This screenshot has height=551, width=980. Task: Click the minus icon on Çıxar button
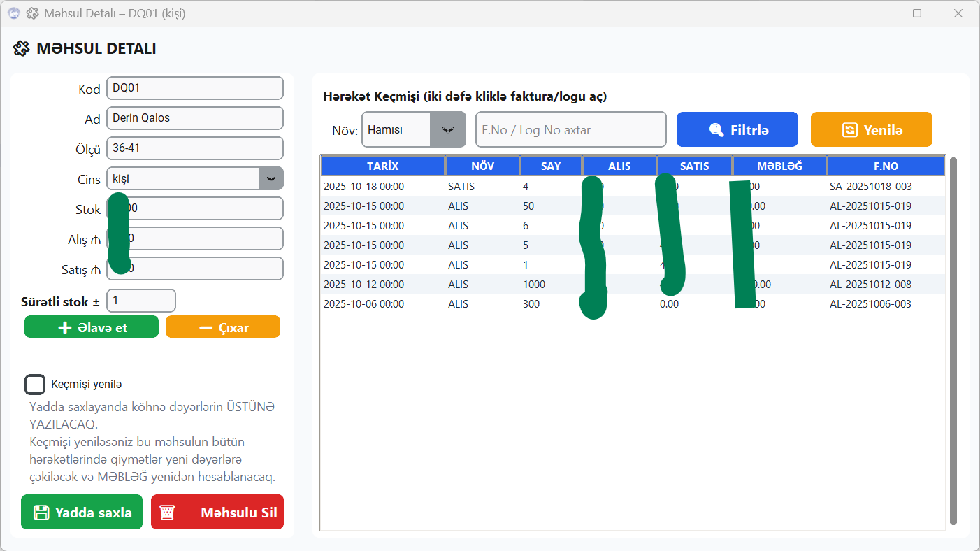pos(206,328)
